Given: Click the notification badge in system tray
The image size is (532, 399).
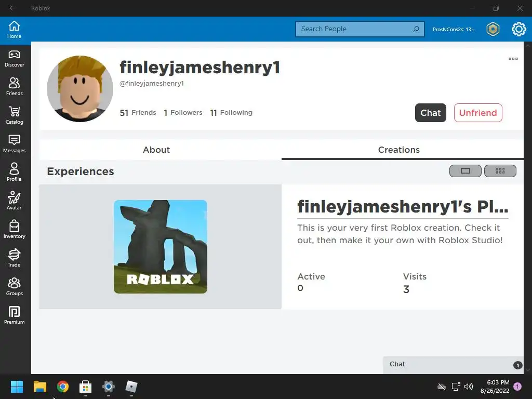Looking at the screenshot, I should (517, 387).
